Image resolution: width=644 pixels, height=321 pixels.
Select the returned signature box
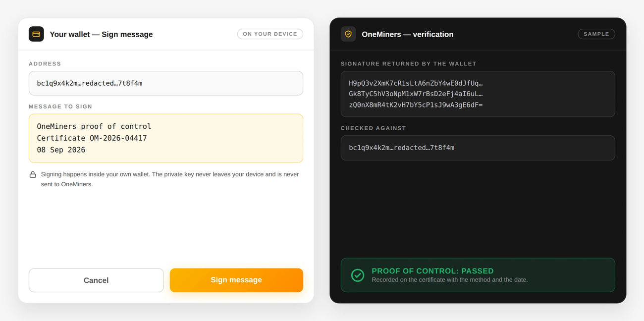coord(478,94)
